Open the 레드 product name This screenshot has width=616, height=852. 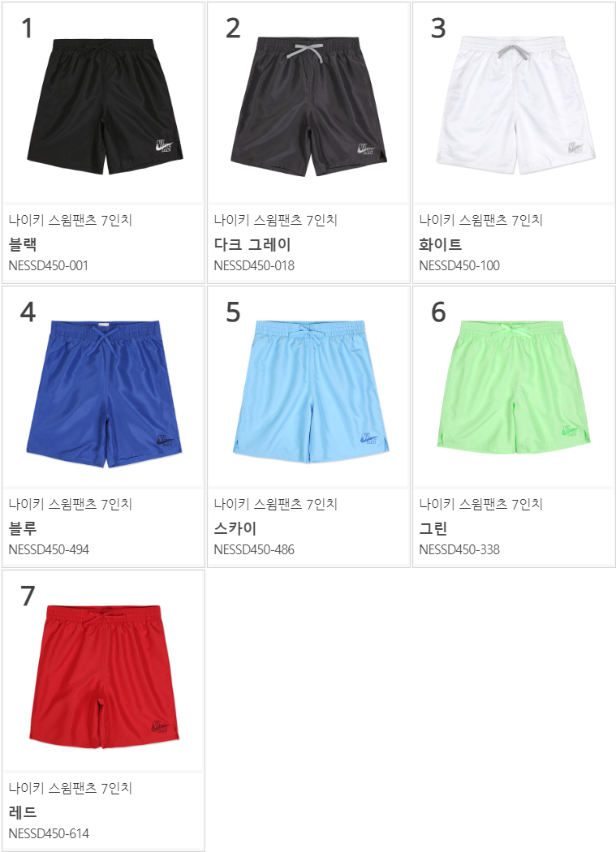coord(23,812)
